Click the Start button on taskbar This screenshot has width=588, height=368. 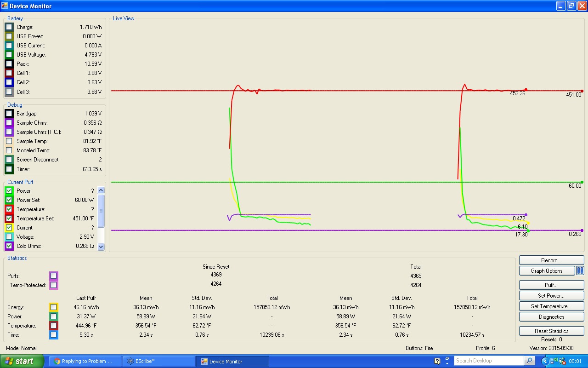tap(22, 361)
